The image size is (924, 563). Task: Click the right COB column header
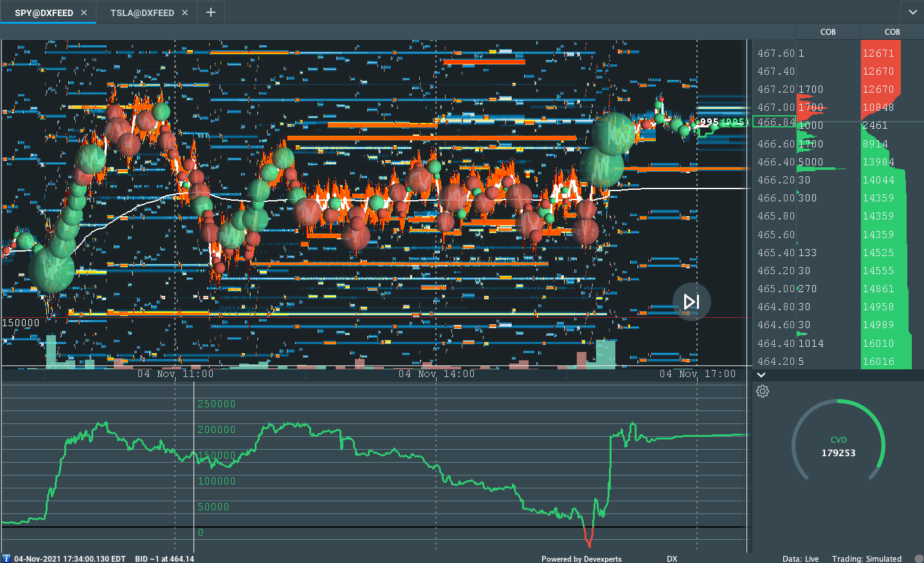pos(892,32)
